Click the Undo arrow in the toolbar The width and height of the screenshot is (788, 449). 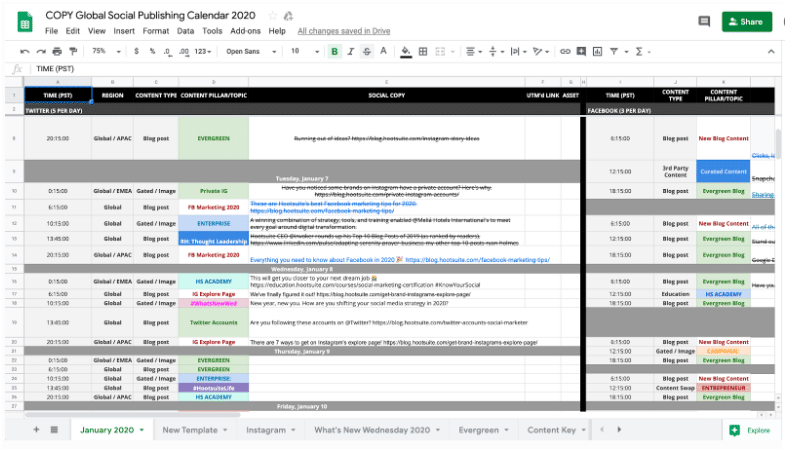click(26, 51)
